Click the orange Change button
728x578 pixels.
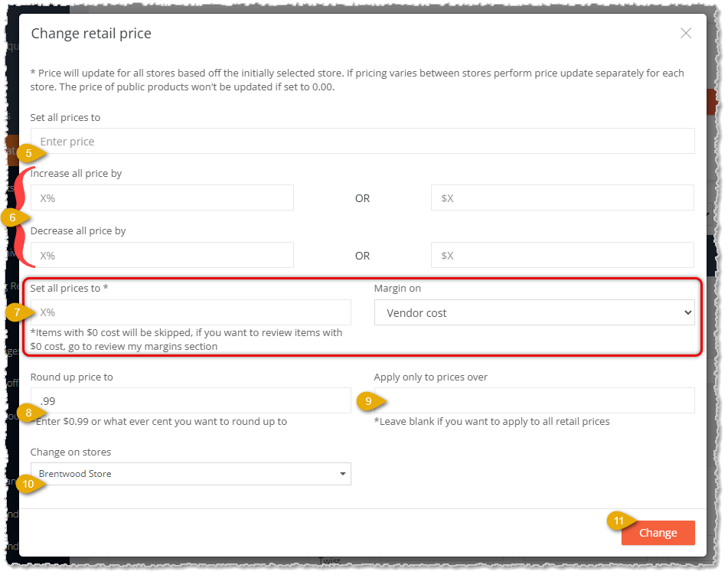tap(658, 533)
